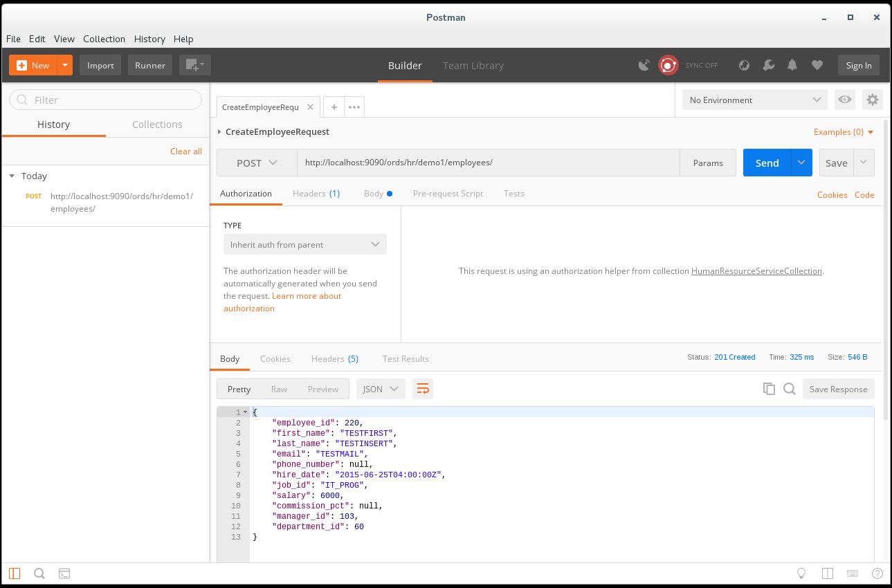The width and height of the screenshot is (892, 588).
Task: Toggle environment quick look eye
Action: pos(845,100)
